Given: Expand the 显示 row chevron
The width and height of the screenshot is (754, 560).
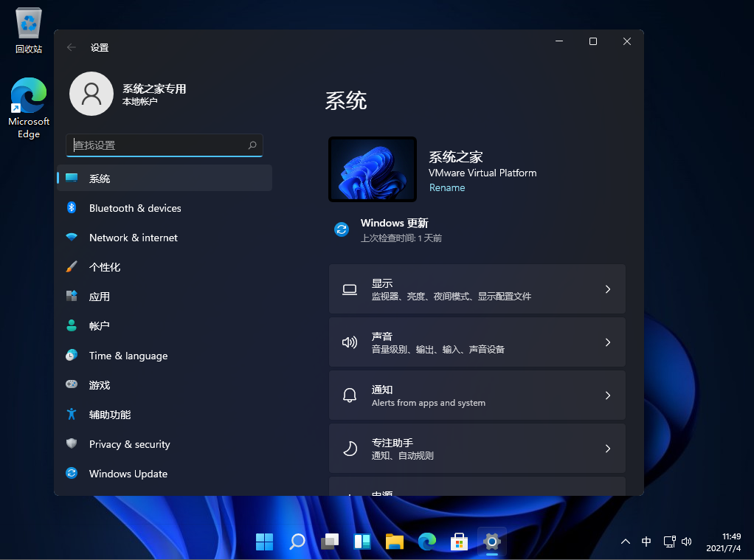Looking at the screenshot, I should 608,289.
